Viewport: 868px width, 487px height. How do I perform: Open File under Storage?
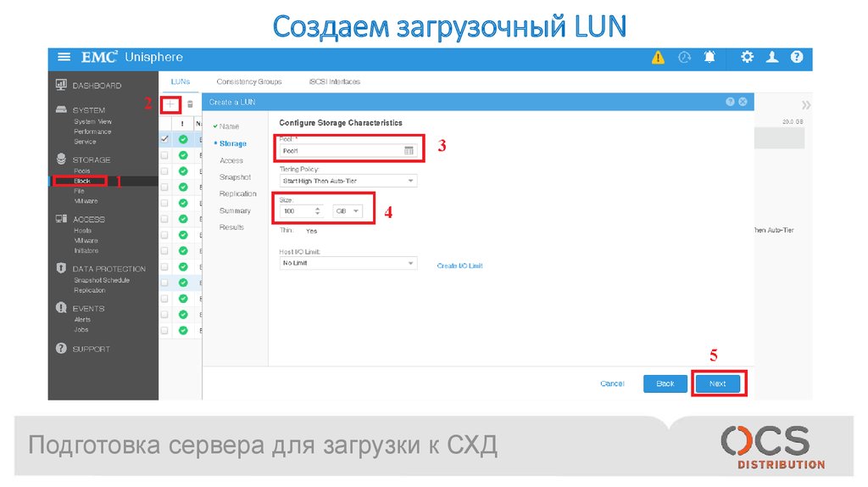coord(79,191)
